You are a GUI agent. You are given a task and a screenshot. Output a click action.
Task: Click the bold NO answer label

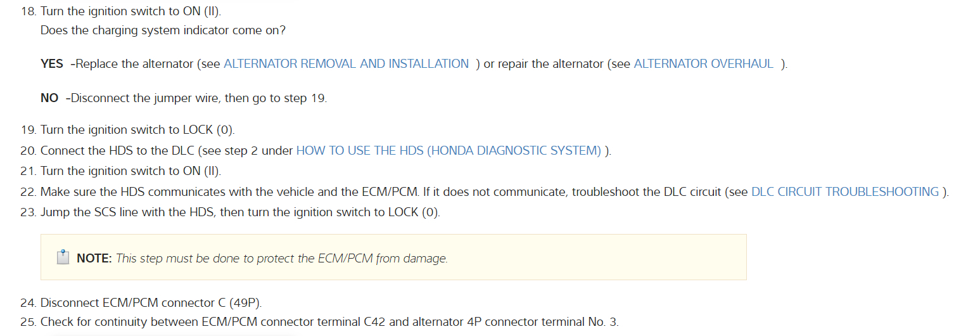49,98
